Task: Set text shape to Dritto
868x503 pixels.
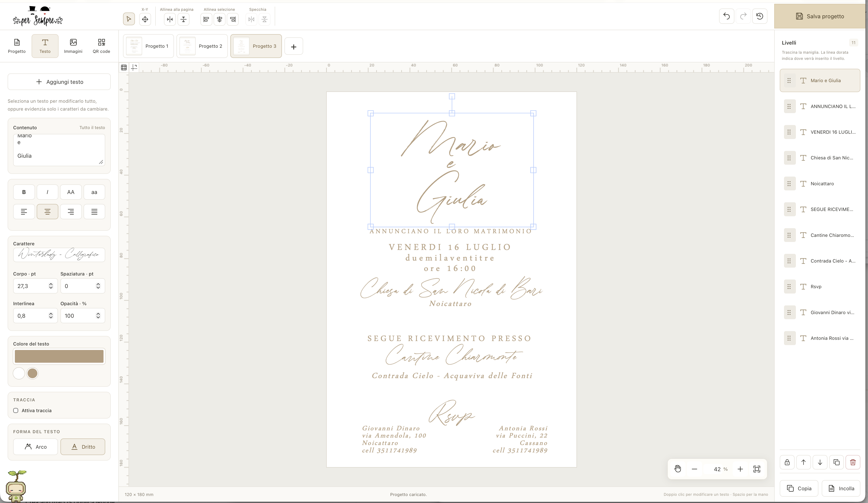Action: pyautogui.click(x=83, y=447)
